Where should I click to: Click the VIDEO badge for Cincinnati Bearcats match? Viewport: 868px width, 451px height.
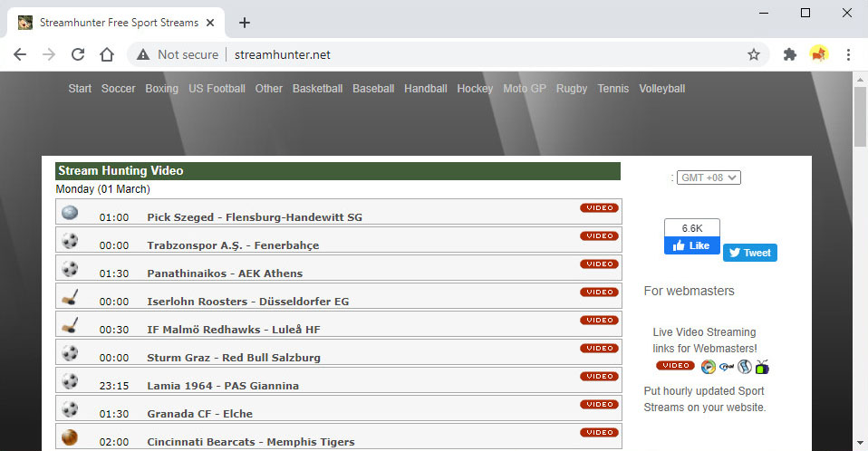(600, 433)
